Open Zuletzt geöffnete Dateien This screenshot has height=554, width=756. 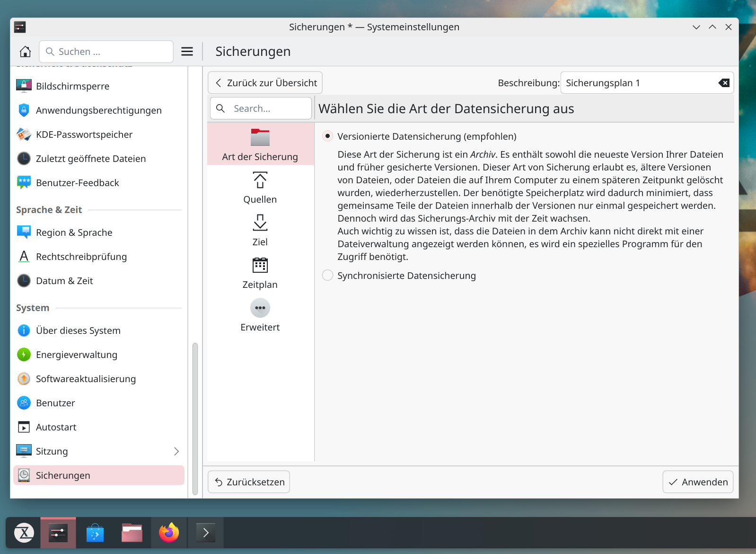98,159
